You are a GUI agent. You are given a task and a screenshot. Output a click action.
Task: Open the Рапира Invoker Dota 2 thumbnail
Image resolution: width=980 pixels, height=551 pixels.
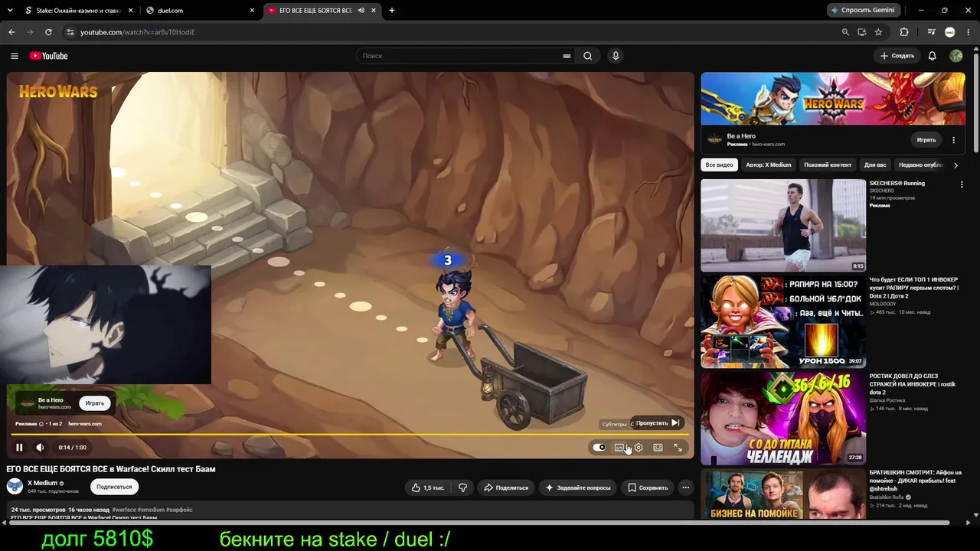point(783,321)
